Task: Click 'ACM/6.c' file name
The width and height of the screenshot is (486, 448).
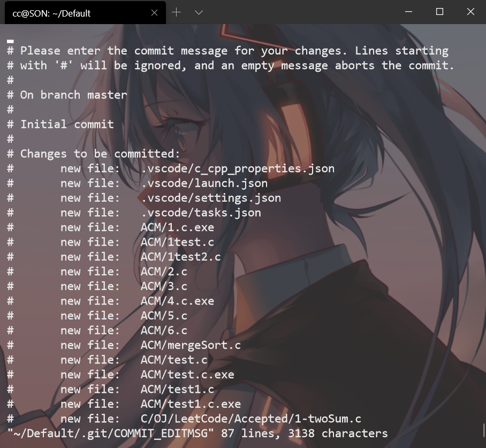Action: tap(164, 330)
